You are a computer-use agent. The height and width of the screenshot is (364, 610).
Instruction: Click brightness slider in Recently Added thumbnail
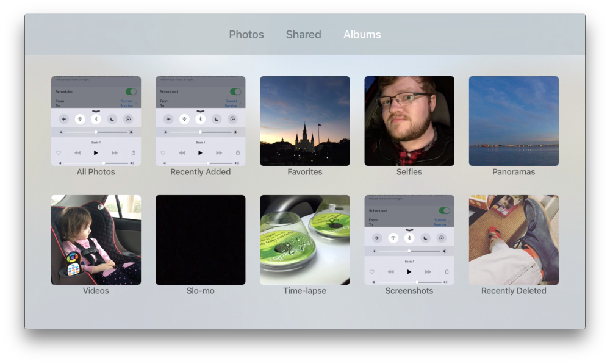pyautogui.click(x=200, y=132)
